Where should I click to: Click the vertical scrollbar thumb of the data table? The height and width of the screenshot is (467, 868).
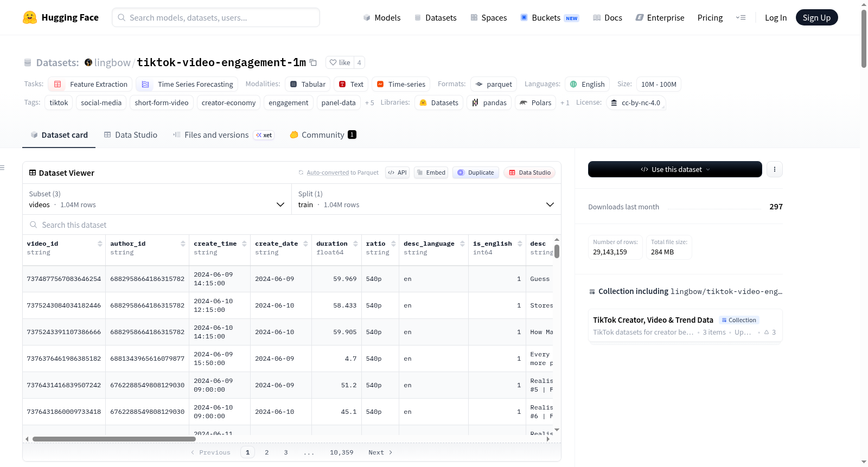(557, 251)
